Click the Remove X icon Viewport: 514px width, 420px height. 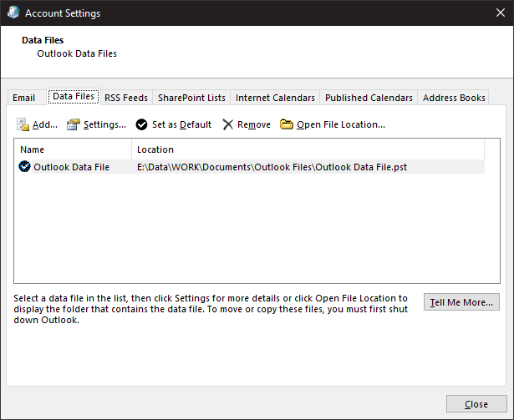(x=227, y=124)
